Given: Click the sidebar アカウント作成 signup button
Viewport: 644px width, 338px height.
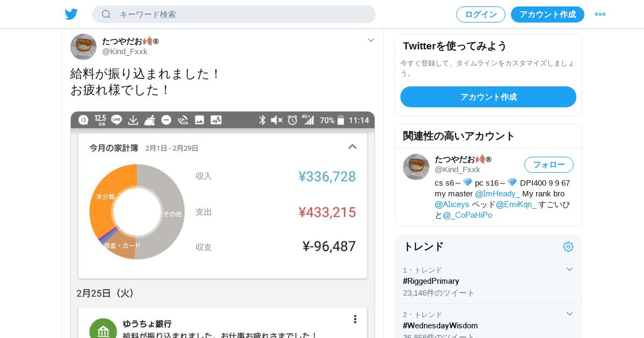Looking at the screenshot, I should tap(488, 97).
